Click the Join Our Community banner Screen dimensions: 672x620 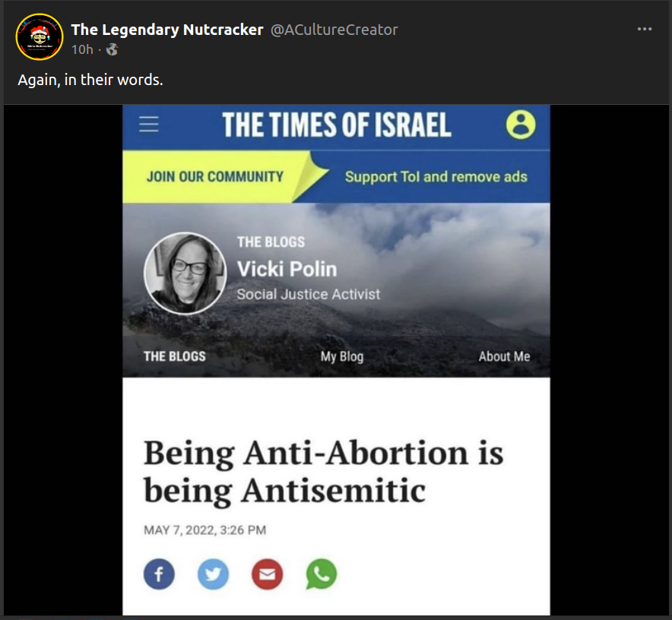[215, 176]
